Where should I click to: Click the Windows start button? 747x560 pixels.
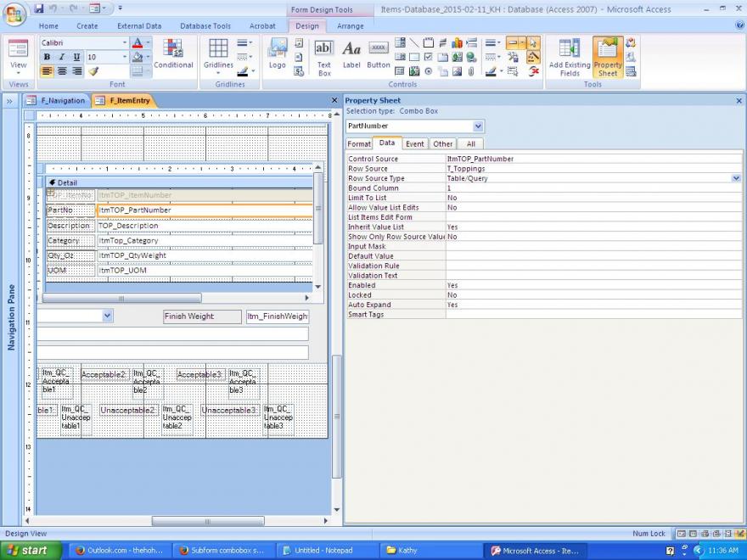[x=31, y=551]
